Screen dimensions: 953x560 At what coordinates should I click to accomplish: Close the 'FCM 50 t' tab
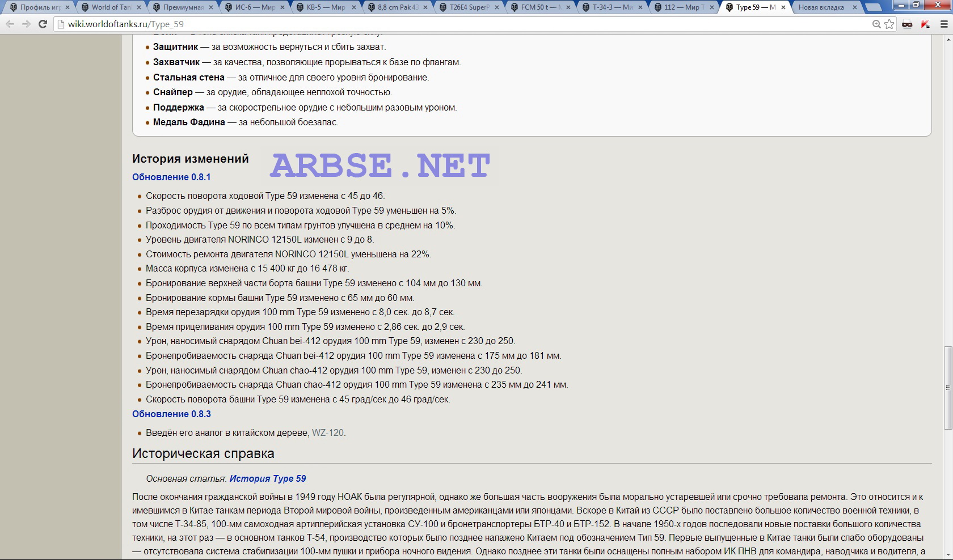[x=568, y=7]
